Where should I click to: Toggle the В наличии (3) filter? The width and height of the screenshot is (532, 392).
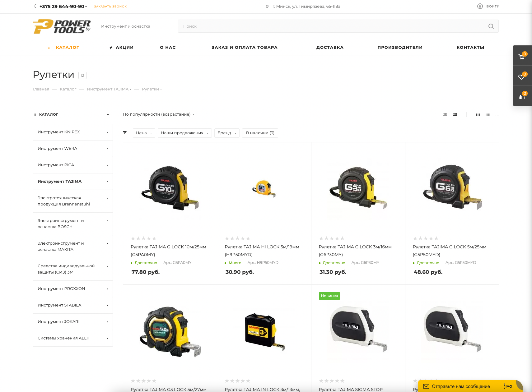click(260, 133)
